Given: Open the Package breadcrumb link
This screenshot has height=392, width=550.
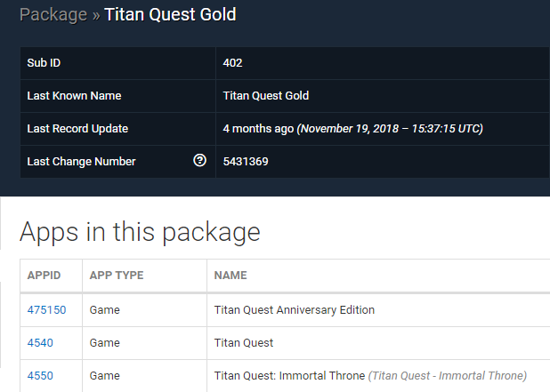Looking at the screenshot, I should pos(53,15).
